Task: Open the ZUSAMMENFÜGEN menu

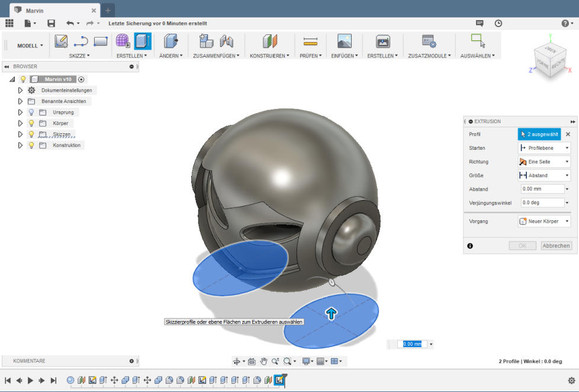Action: [x=216, y=56]
